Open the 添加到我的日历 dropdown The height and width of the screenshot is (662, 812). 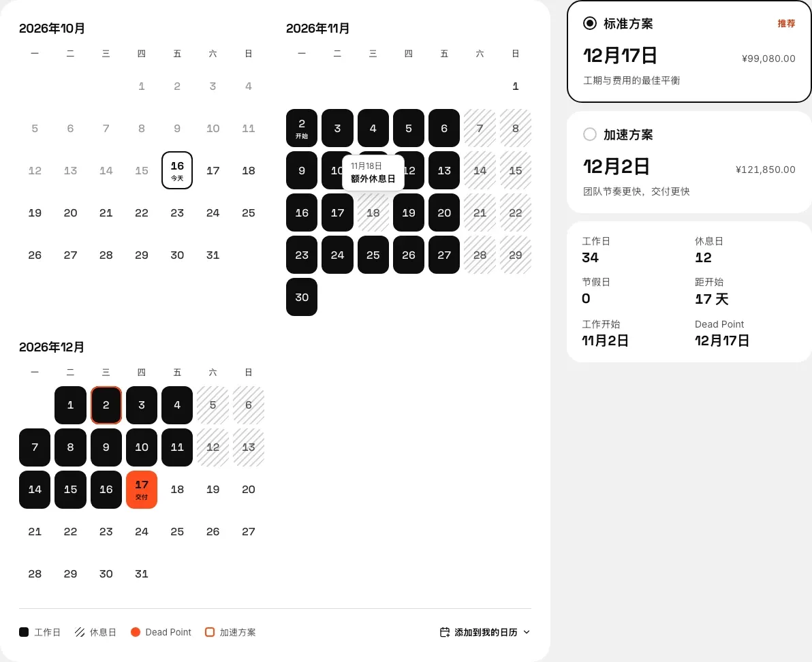[485, 632]
